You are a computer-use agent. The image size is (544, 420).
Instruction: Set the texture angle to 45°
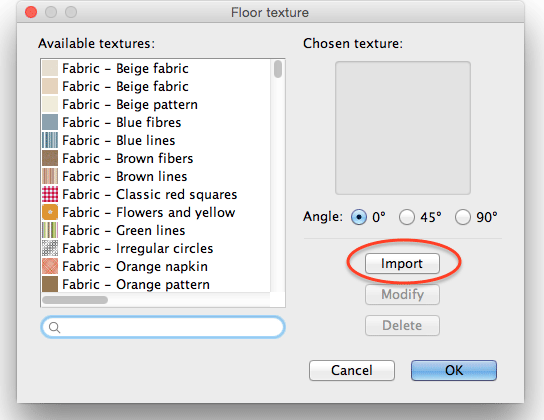(x=407, y=217)
